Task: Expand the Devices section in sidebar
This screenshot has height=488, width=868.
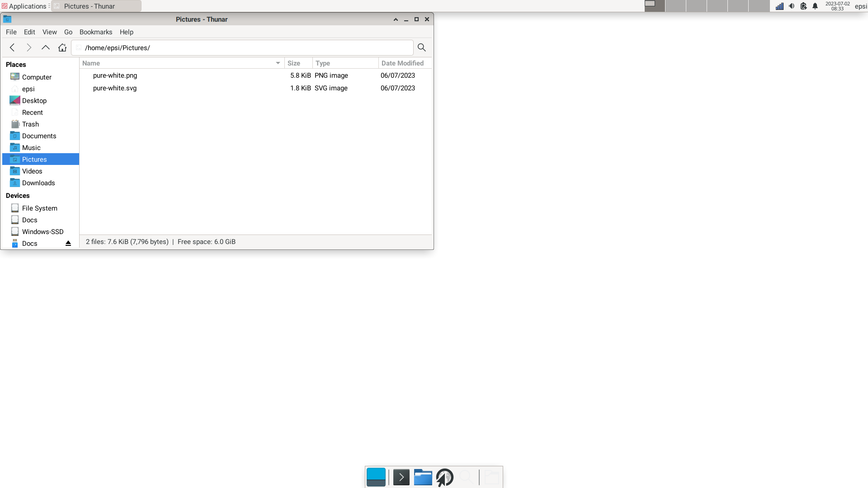Action: click(18, 196)
